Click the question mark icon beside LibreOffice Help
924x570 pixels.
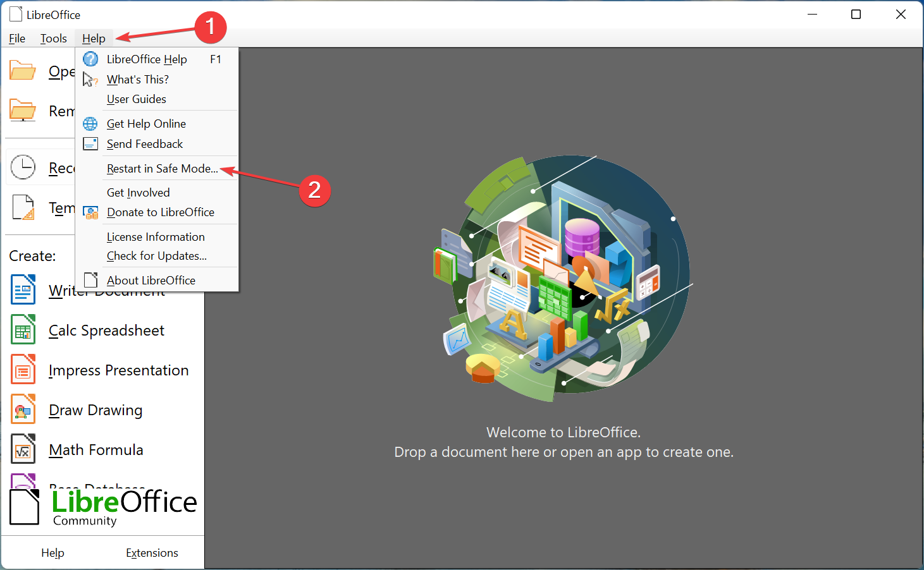click(90, 58)
